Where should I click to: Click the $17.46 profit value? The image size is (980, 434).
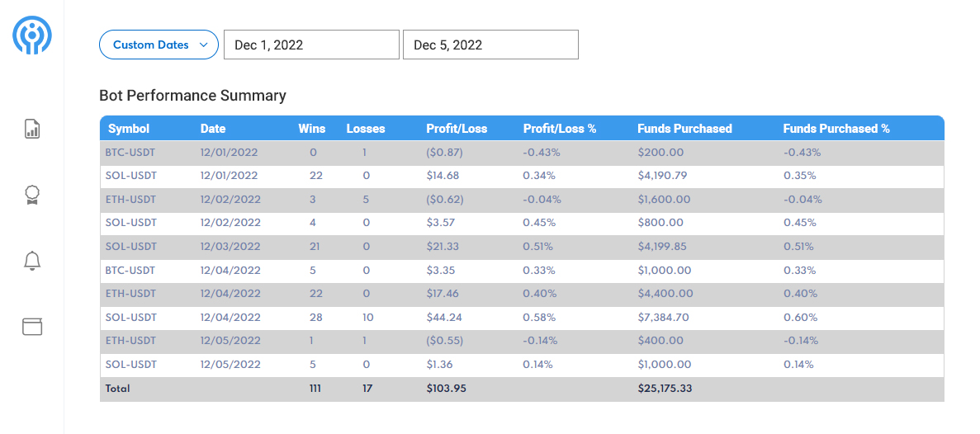443,294
